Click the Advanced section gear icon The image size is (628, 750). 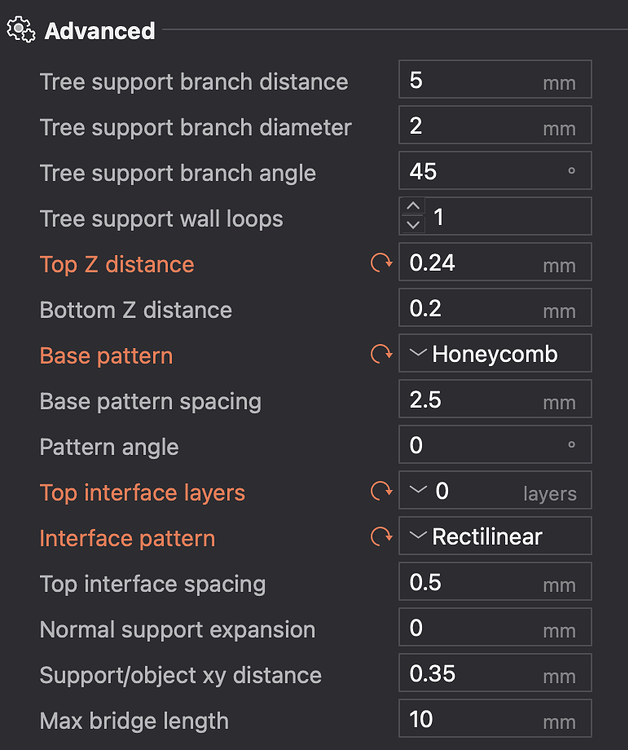click(21, 30)
